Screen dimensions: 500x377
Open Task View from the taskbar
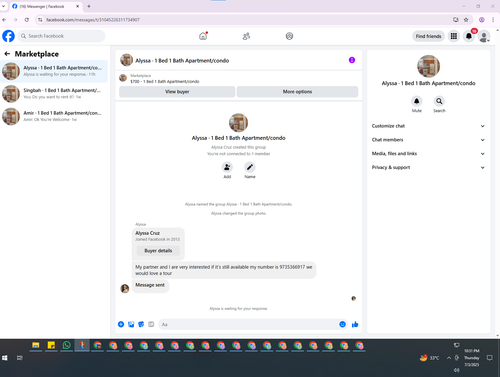(x=20, y=358)
